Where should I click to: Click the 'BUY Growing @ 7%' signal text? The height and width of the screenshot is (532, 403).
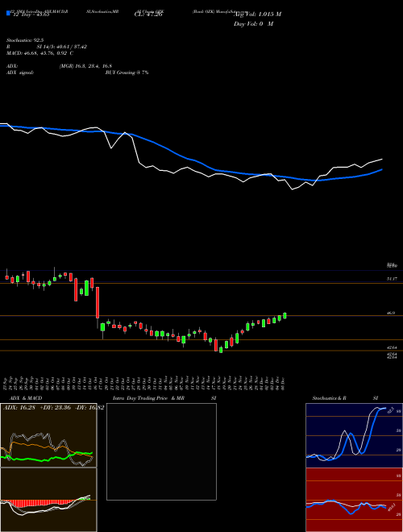click(127, 73)
